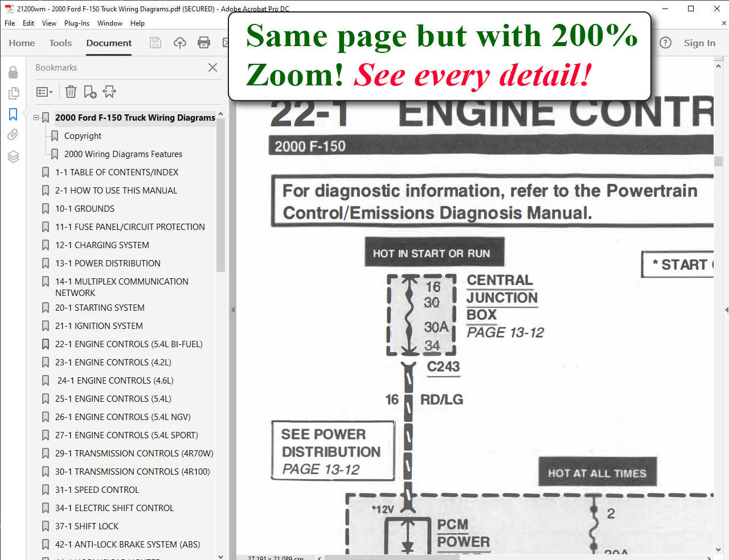This screenshot has height=560, width=729.
Task: Click the Print icon in toolbar
Action: pos(204,43)
